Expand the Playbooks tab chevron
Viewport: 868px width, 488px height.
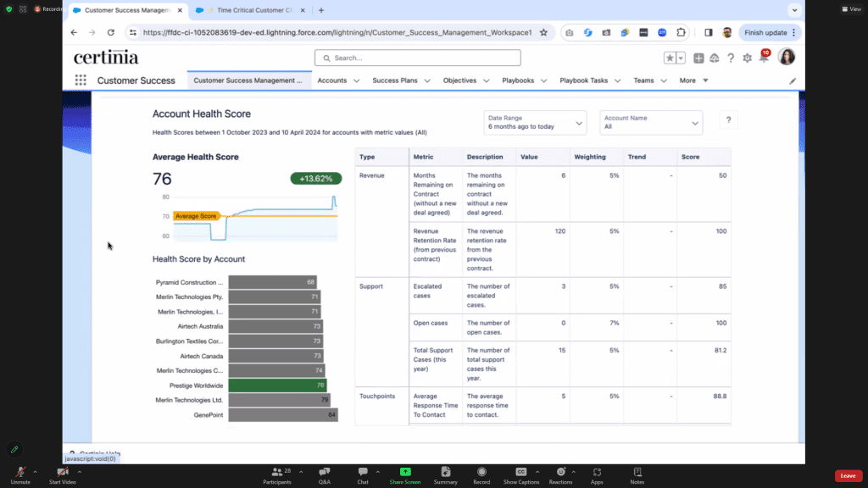tap(543, 80)
